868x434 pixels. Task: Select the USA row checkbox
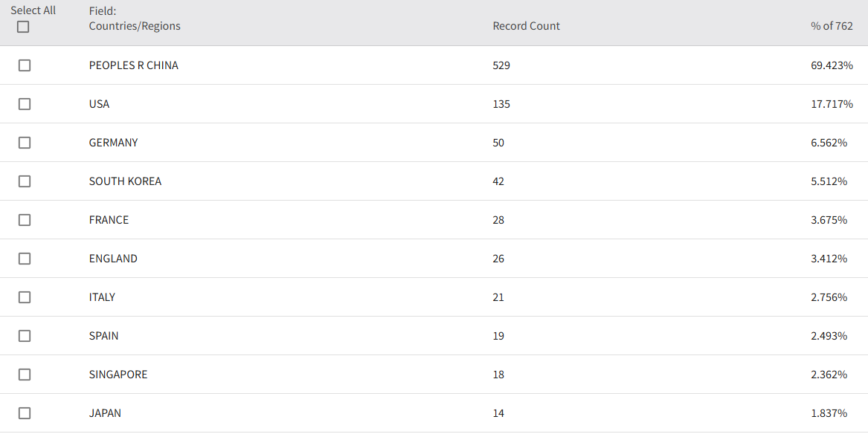(x=25, y=104)
